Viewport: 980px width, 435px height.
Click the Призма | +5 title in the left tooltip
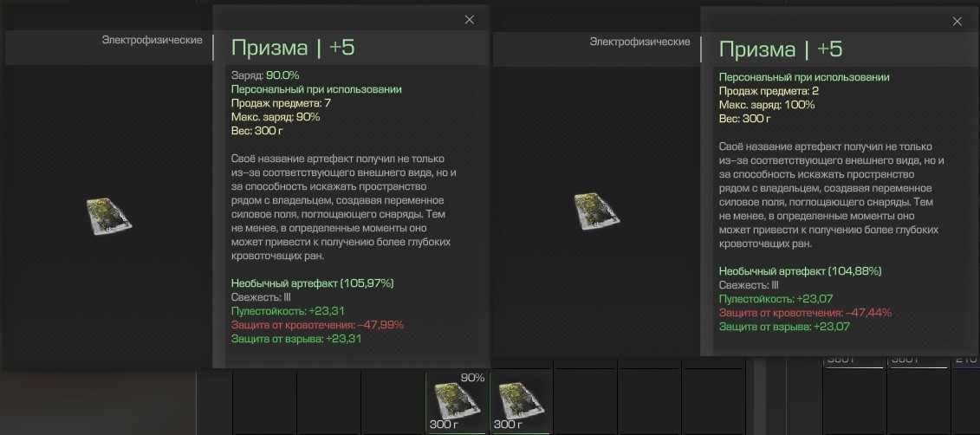click(x=293, y=49)
